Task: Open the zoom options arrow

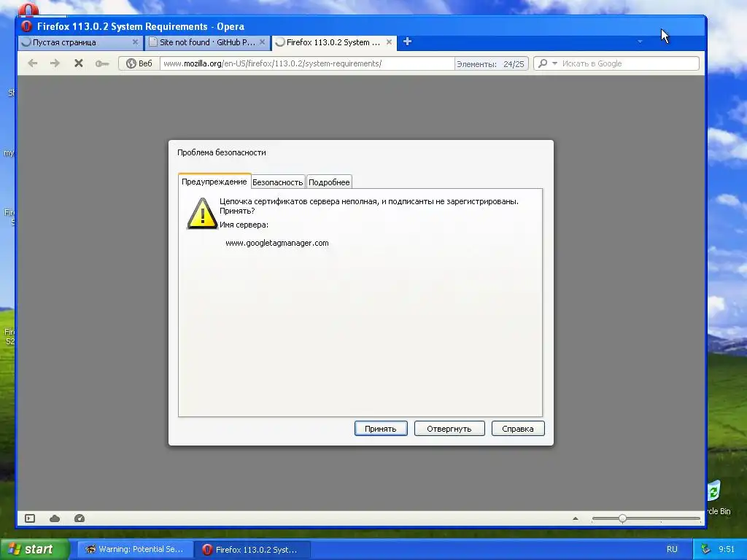Action: pyautogui.click(x=576, y=518)
